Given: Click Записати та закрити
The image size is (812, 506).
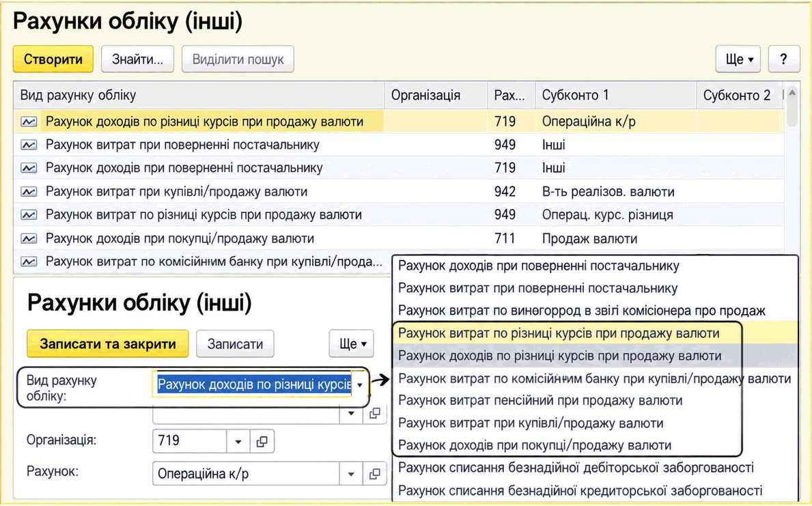Looking at the screenshot, I should (108, 344).
